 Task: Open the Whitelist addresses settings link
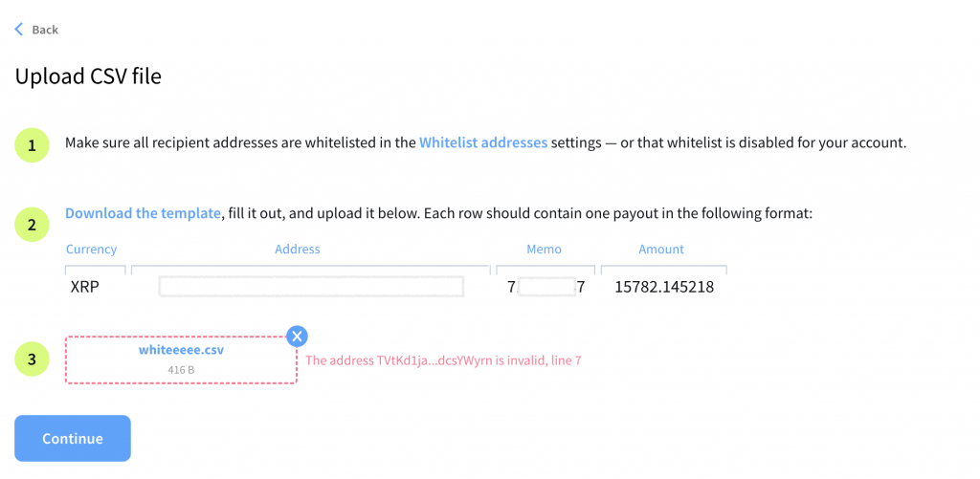(x=483, y=143)
